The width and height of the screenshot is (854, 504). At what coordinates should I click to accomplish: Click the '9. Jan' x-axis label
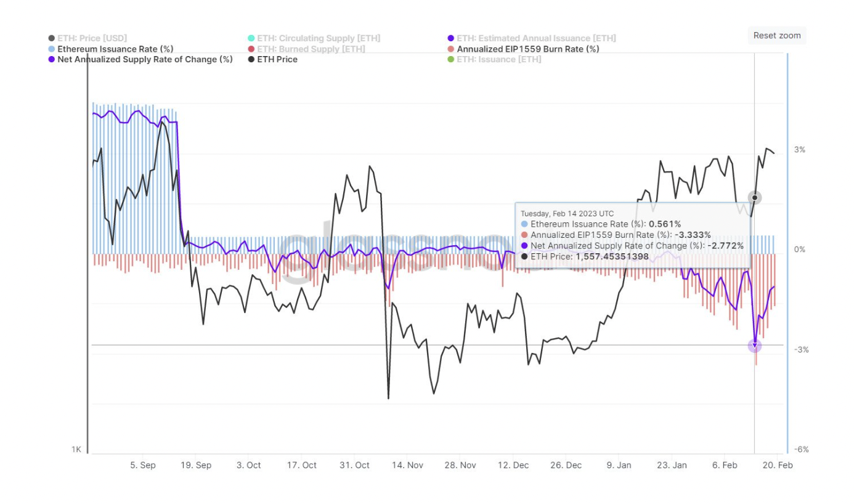(619, 465)
